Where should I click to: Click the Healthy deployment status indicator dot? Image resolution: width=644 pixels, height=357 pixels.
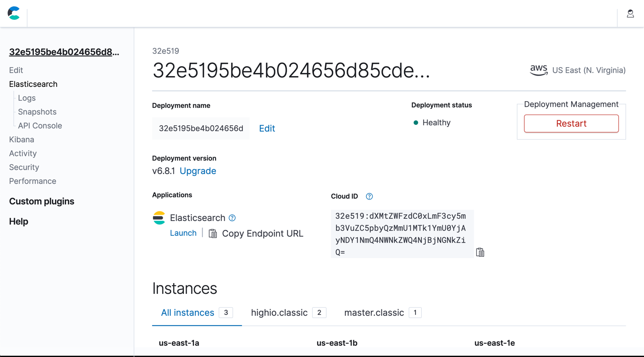click(x=416, y=122)
